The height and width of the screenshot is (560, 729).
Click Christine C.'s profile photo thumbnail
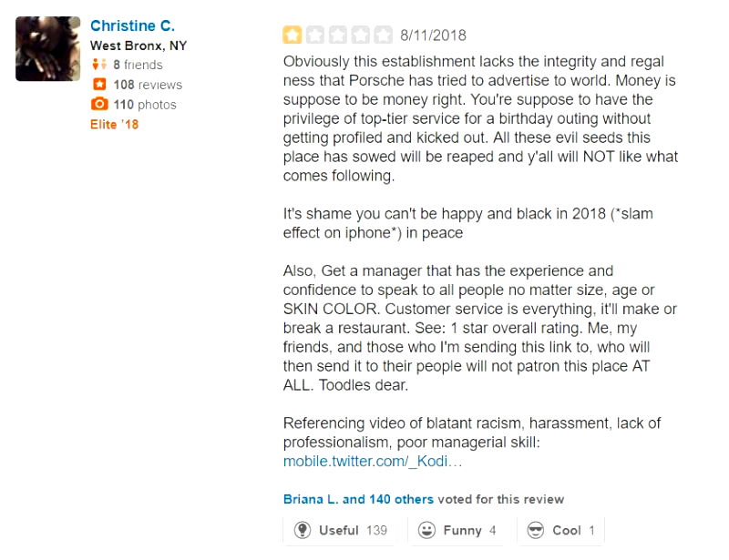[48, 49]
